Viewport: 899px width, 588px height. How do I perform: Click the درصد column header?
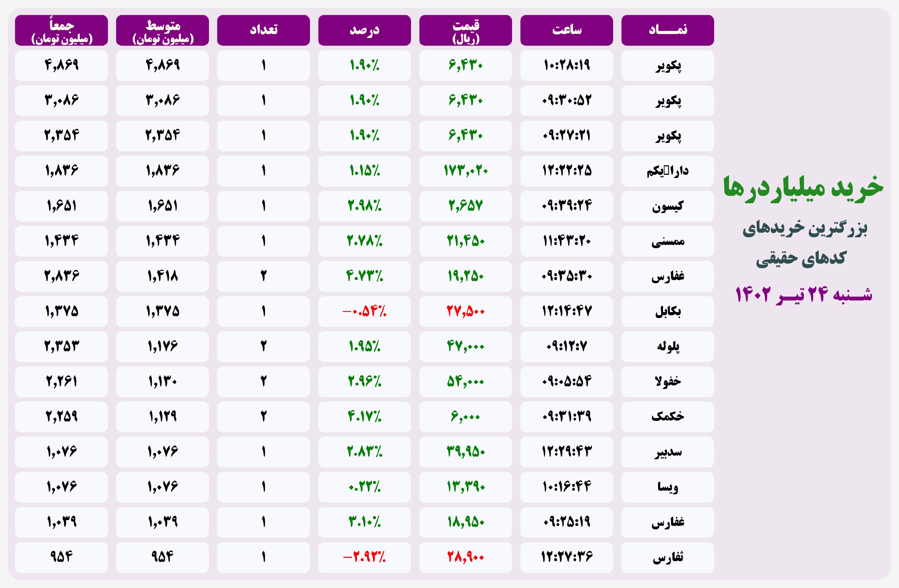point(364,30)
